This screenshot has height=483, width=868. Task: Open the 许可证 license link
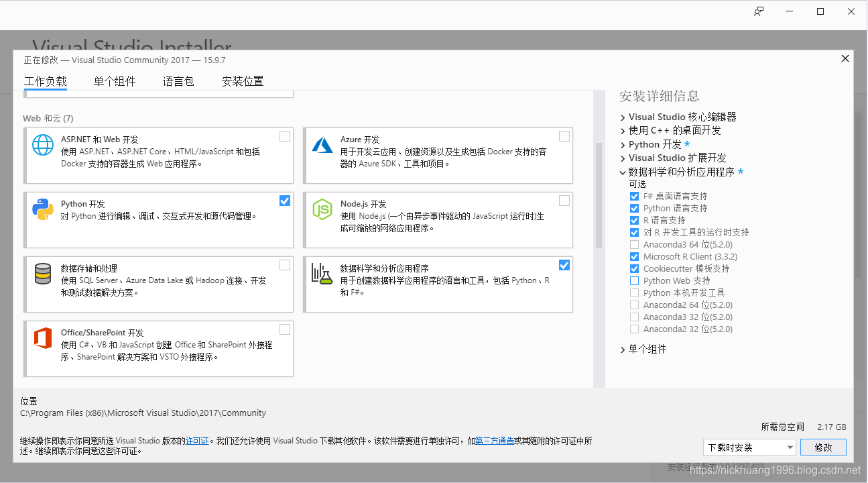(197, 441)
